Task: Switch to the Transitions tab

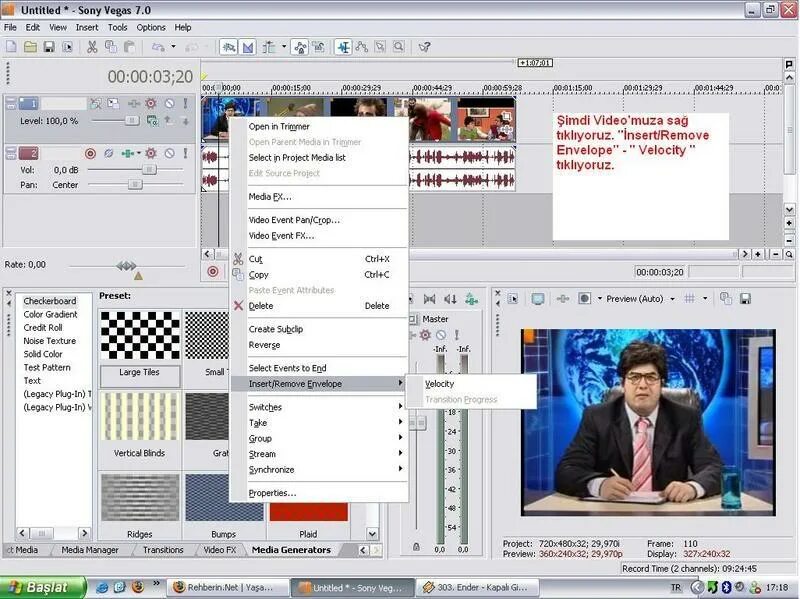Action: pos(163,550)
